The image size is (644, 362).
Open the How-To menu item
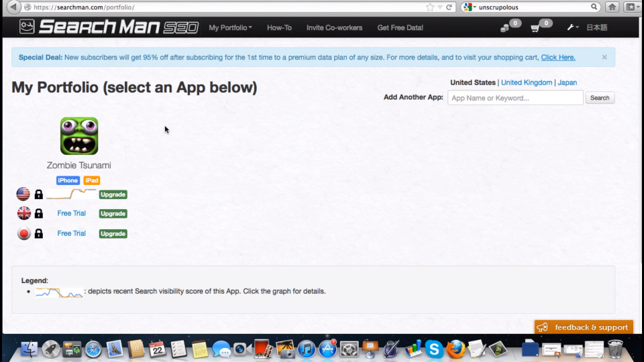point(279,27)
